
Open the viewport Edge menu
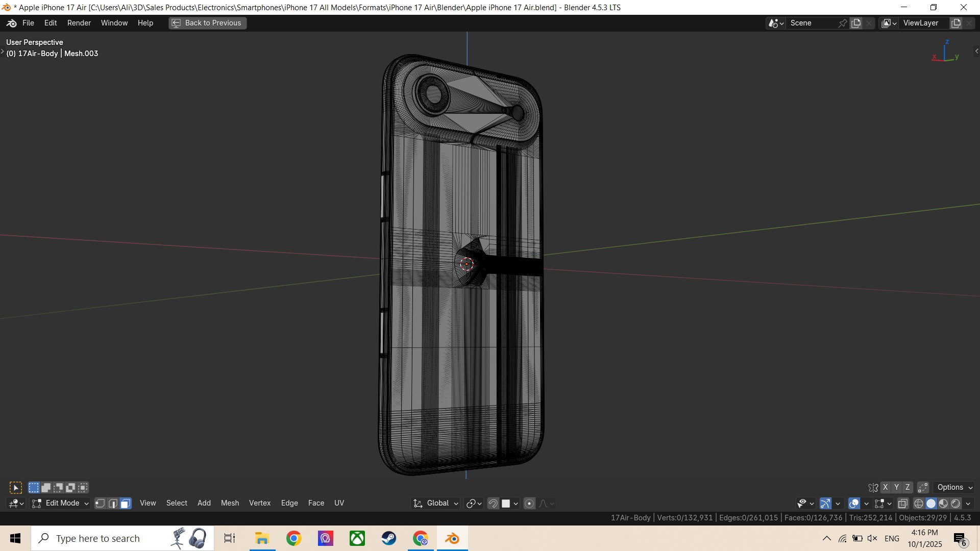point(289,504)
